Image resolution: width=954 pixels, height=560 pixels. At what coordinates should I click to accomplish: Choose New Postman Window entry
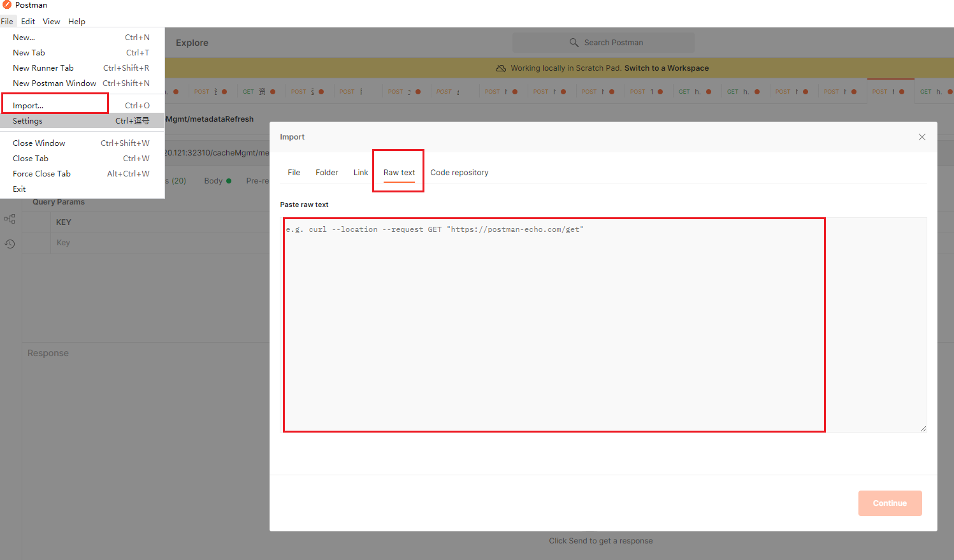pos(82,83)
